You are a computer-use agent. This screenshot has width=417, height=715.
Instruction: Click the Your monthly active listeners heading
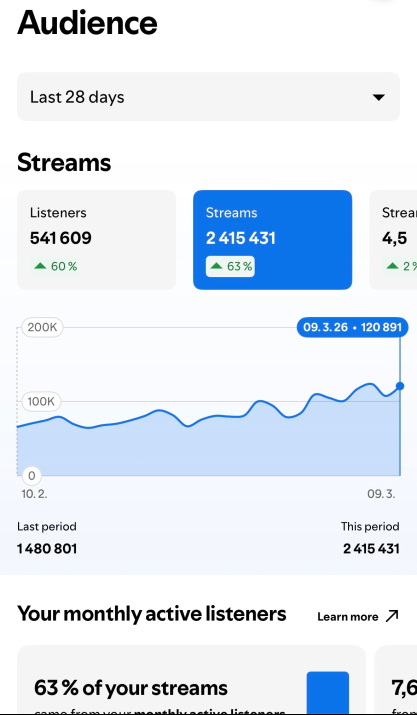[152, 614]
